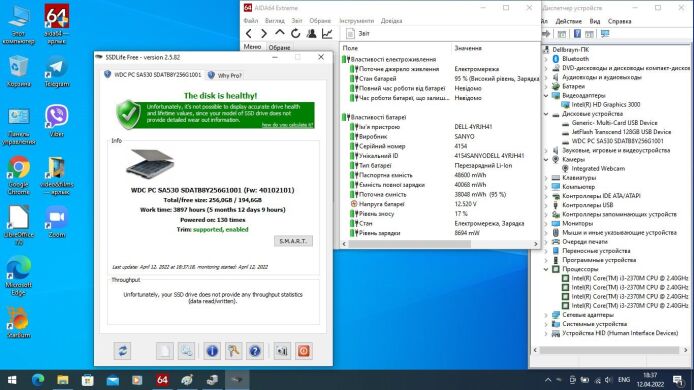Select Intel(R) HD Graphics 3000 device

pos(605,104)
